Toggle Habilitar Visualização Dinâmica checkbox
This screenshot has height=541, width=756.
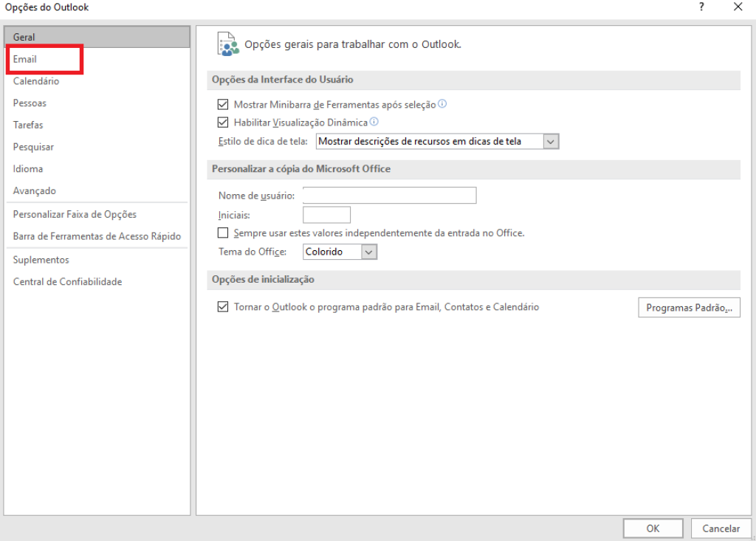[223, 123]
